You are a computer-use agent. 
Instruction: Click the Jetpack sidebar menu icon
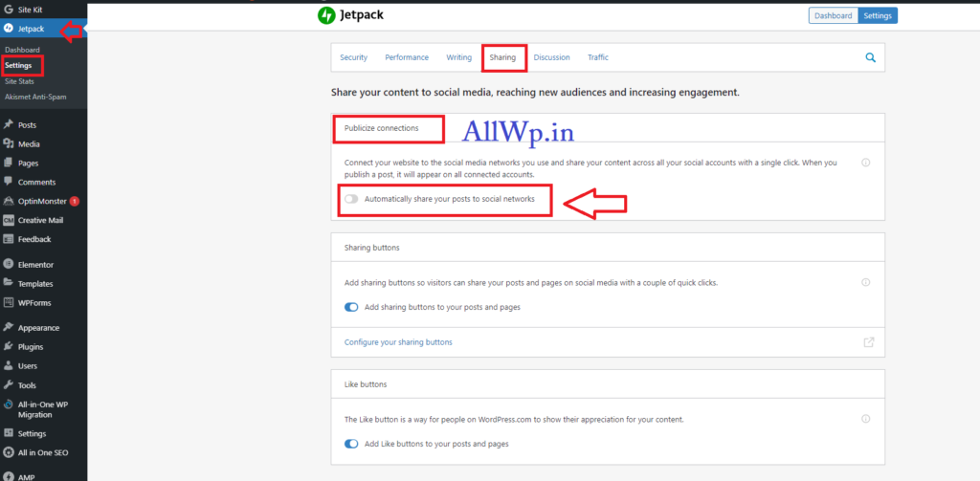tap(9, 28)
